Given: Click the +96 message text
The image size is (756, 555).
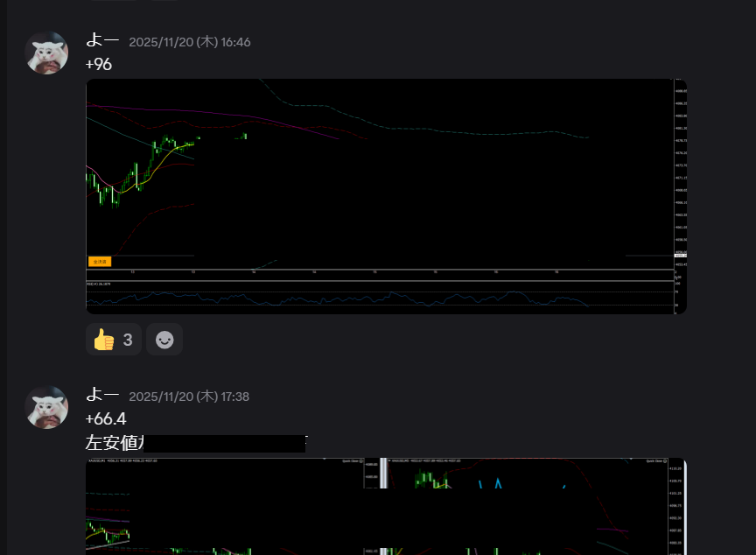Looking at the screenshot, I should [99, 64].
